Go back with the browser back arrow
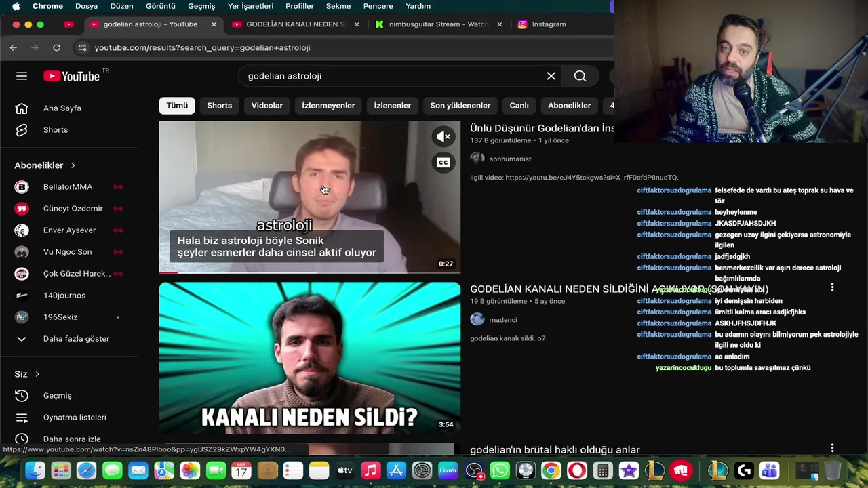 point(14,47)
